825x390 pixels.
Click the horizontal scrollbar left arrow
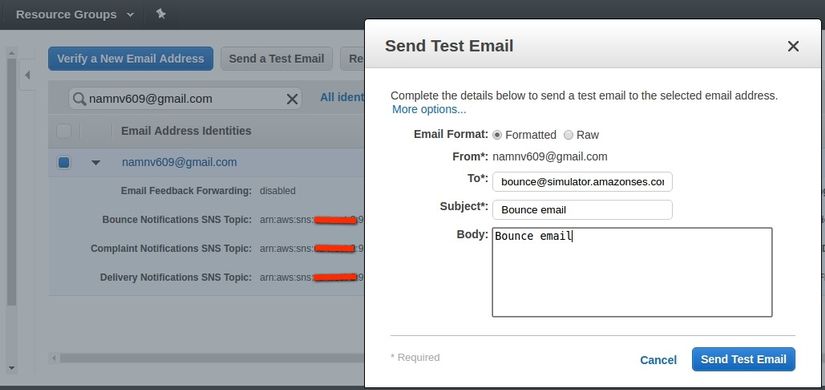point(54,358)
